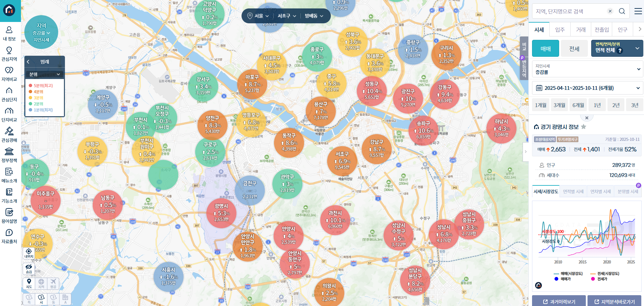Screen dimensions: 644x306
Task: Open the 면적별 시세 tab
Action: click(x=573, y=192)
